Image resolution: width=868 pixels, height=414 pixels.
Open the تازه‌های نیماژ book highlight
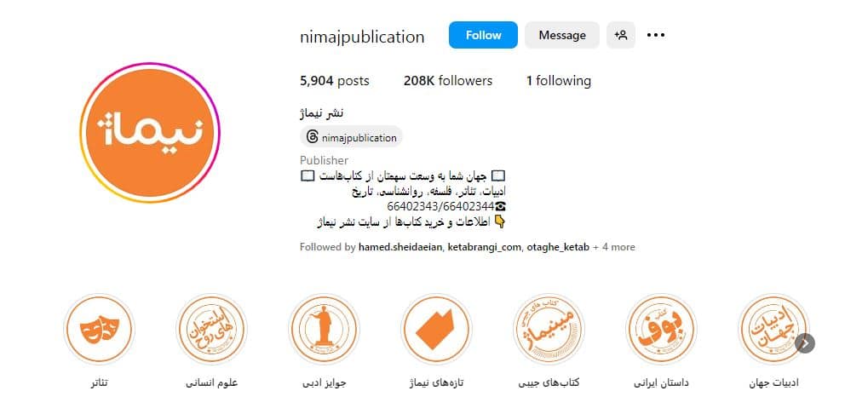tap(436, 330)
